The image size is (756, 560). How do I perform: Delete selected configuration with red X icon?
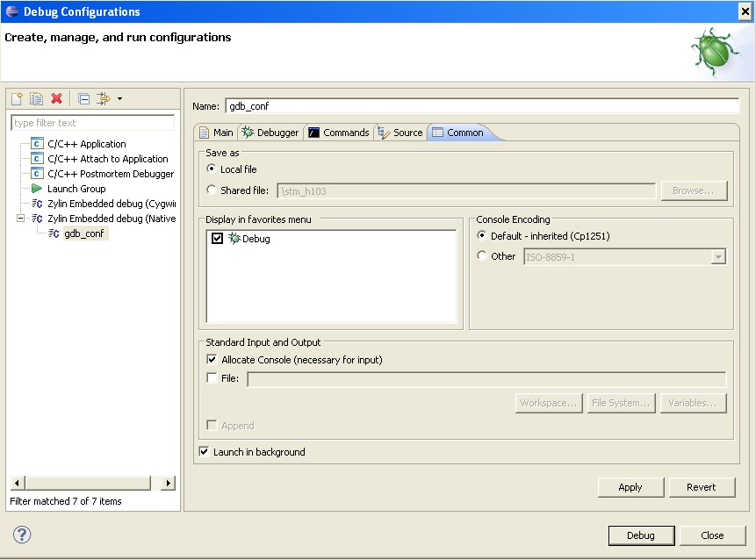pyautogui.click(x=56, y=99)
